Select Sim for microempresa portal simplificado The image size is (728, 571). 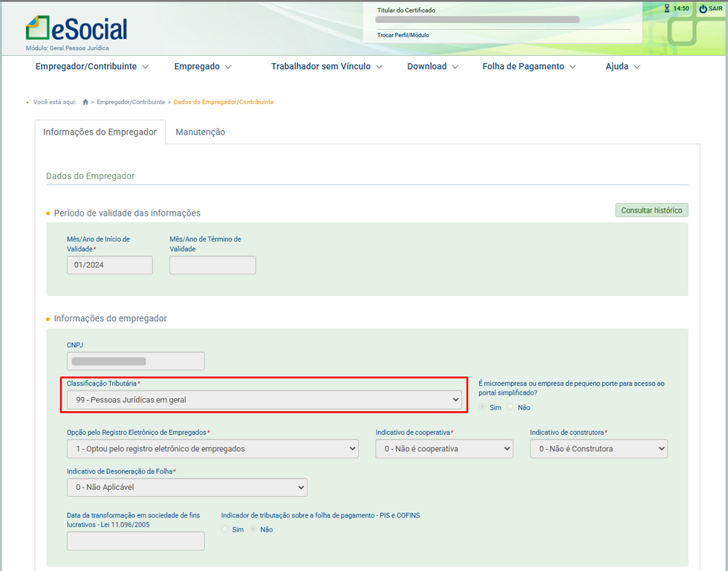coord(483,407)
